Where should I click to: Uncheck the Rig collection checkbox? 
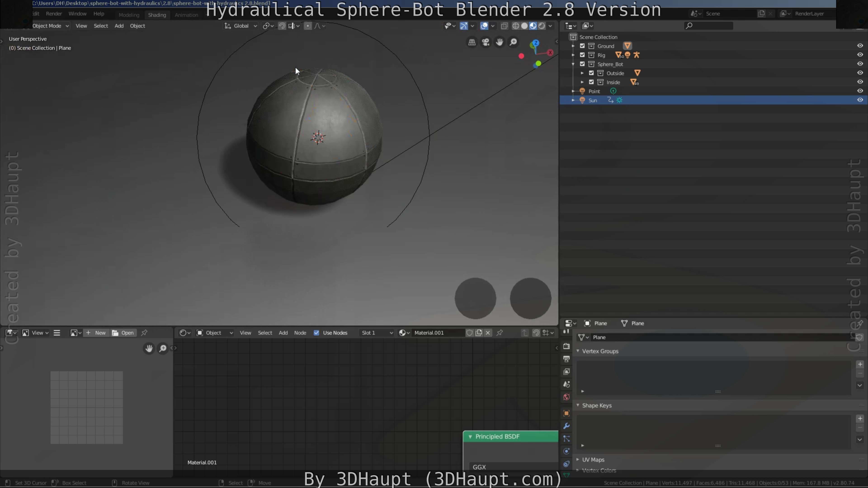coord(582,55)
